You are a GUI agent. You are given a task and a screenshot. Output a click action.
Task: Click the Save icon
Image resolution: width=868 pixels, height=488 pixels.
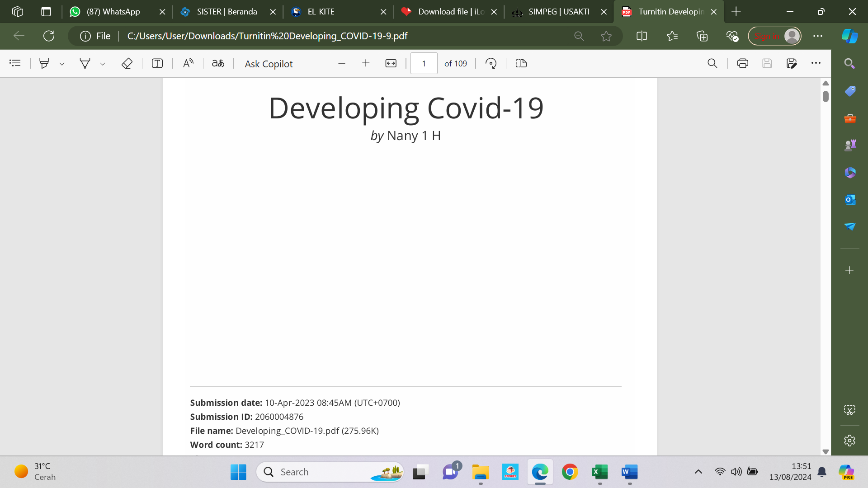click(x=767, y=63)
